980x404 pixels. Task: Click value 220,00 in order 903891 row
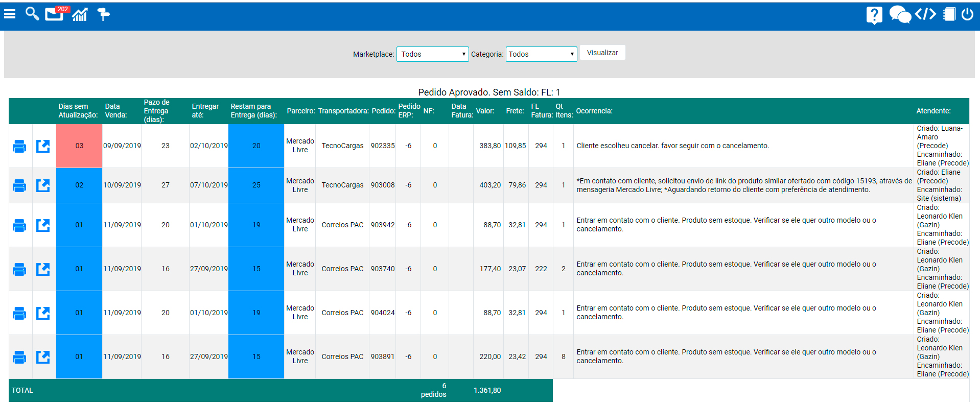[490, 357]
